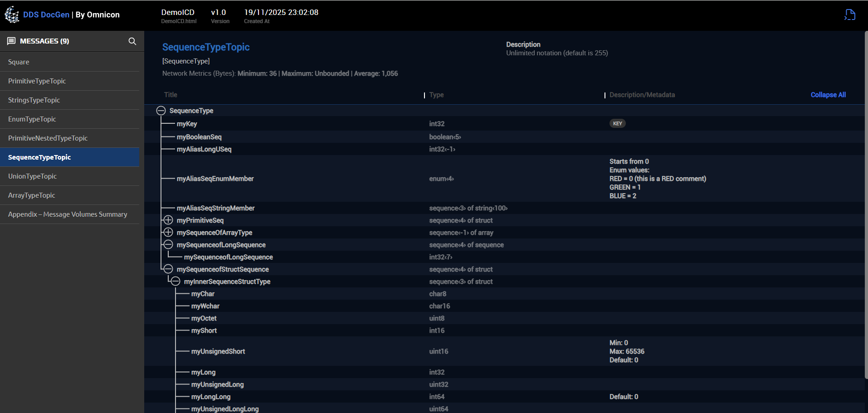This screenshot has height=413, width=868.
Task: Collapse the mySequenceofStructSequence node
Action: pos(168,269)
